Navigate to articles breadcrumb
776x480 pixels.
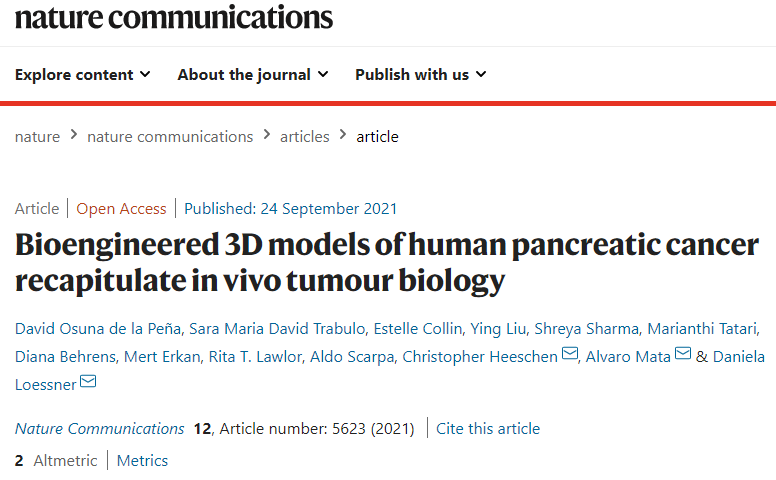pos(304,137)
